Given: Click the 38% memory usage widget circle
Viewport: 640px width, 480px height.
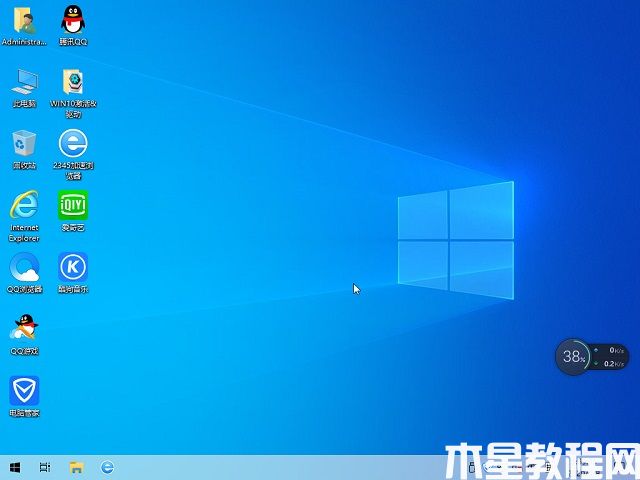Looking at the screenshot, I should [x=573, y=357].
